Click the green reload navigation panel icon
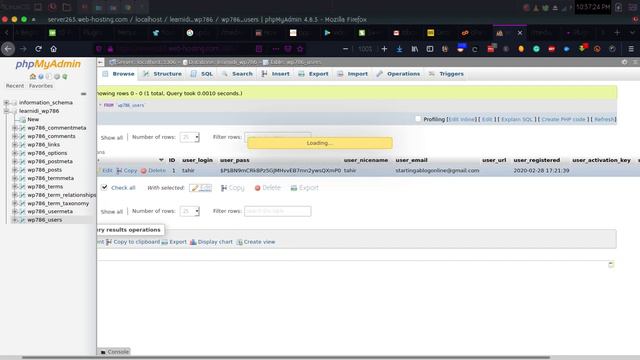The height and width of the screenshot is (360, 640). (64, 76)
